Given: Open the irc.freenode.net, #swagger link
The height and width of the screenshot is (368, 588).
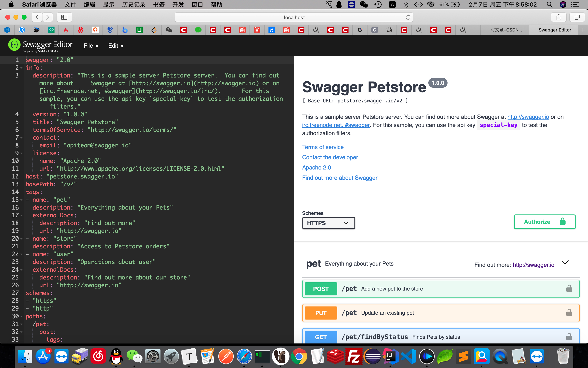Looking at the screenshot, I should 336,125.
